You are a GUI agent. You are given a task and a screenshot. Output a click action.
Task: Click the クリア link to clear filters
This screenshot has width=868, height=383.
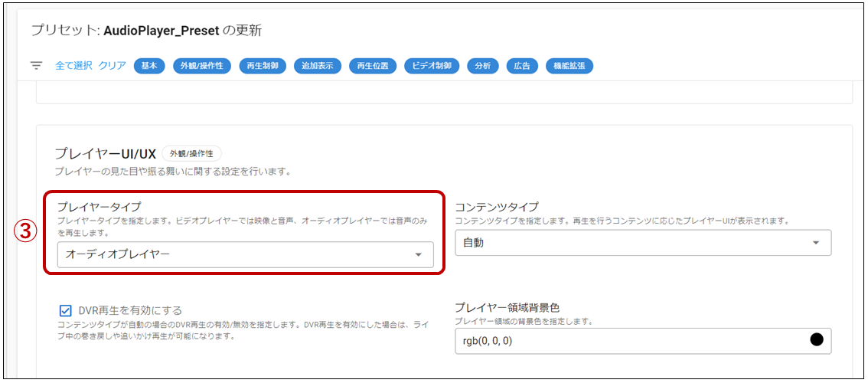pyautogui.click(x=112, y=66)
